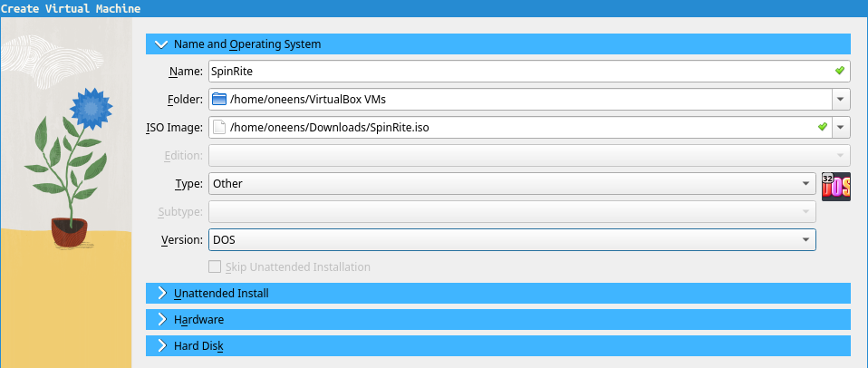868x368 pixels.
Task: Click the Name: label
Action: (x=186, y=72)
